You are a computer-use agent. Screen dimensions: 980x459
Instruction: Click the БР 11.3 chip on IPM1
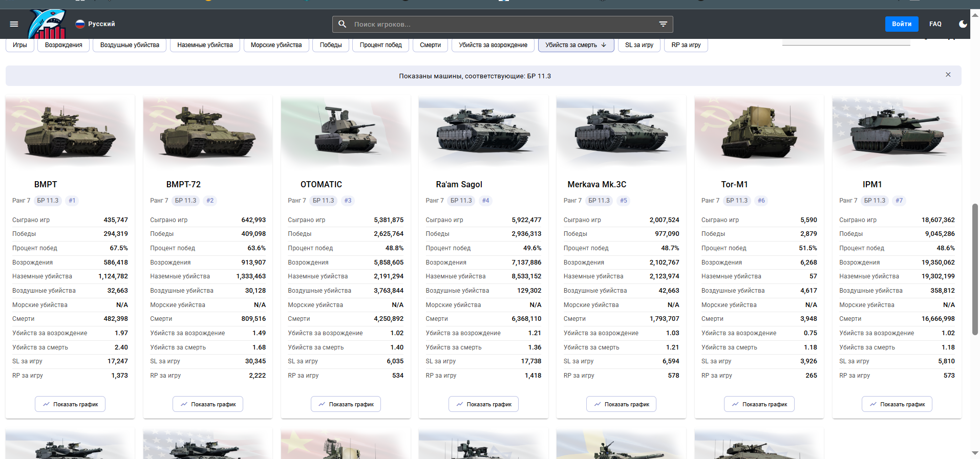click(875, 201)
